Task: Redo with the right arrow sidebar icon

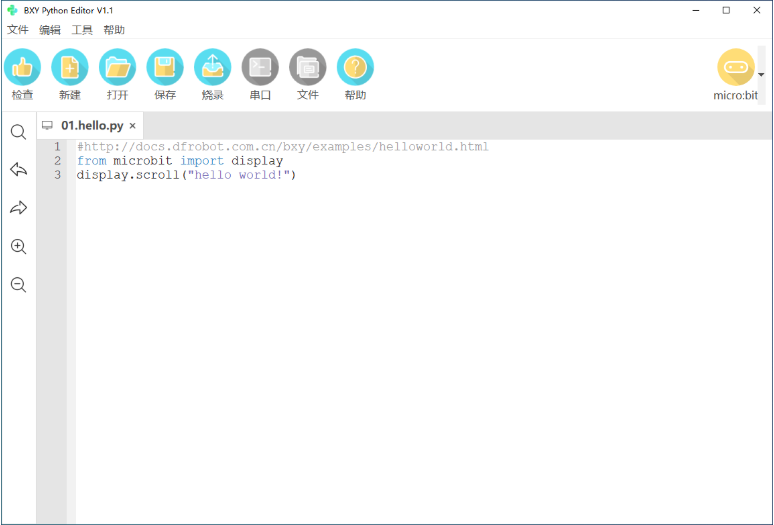Action: tap(18, 208)
